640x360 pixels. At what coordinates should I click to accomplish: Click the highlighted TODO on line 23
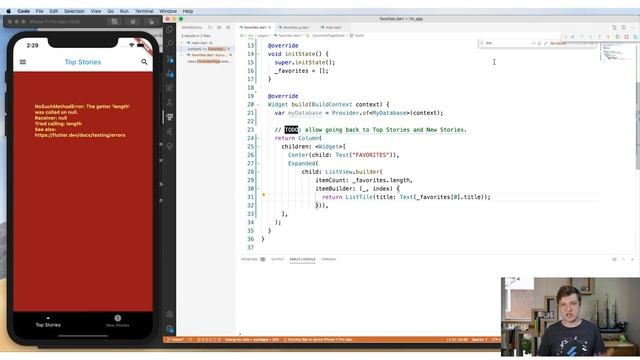tap(291, 130)
